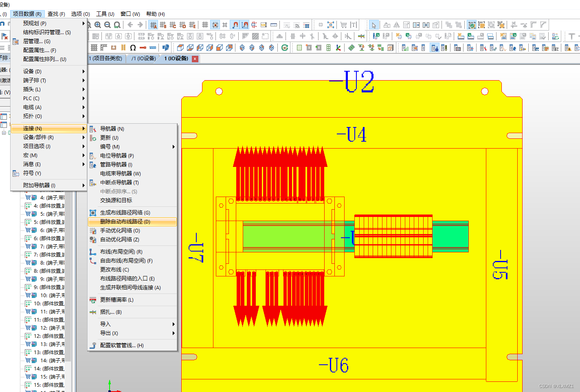Open the 工具 (U) menu

click(105, 14)
